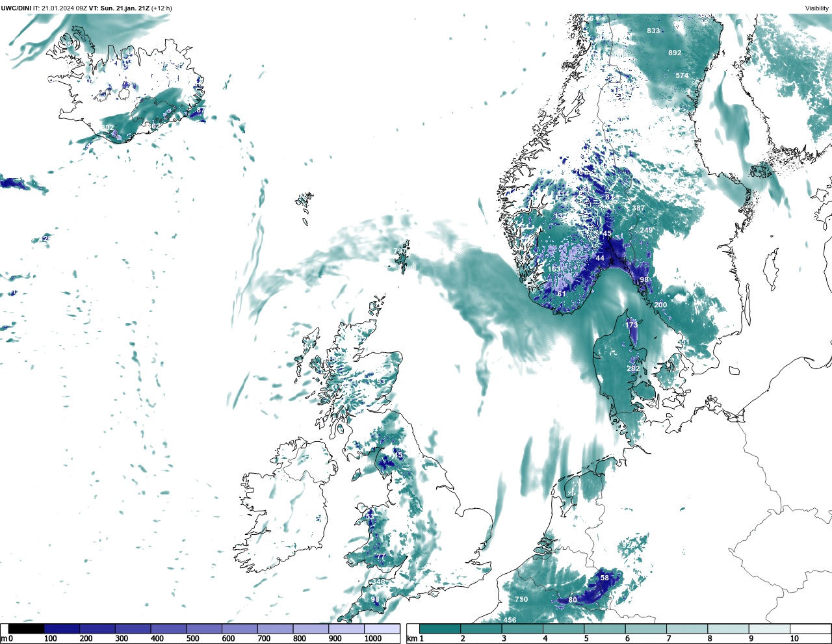Pick the 400–500 m legend swatch
Image resolution: width=832 pixels, height=644 pixels.
[168, 629]
